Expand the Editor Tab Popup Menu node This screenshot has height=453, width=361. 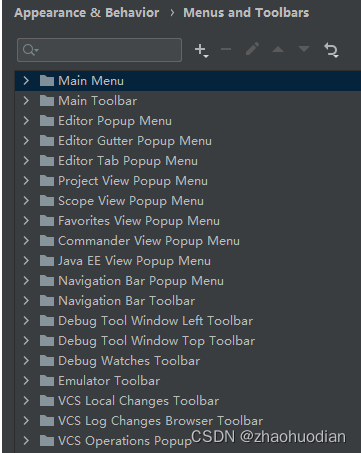point(26,161)
